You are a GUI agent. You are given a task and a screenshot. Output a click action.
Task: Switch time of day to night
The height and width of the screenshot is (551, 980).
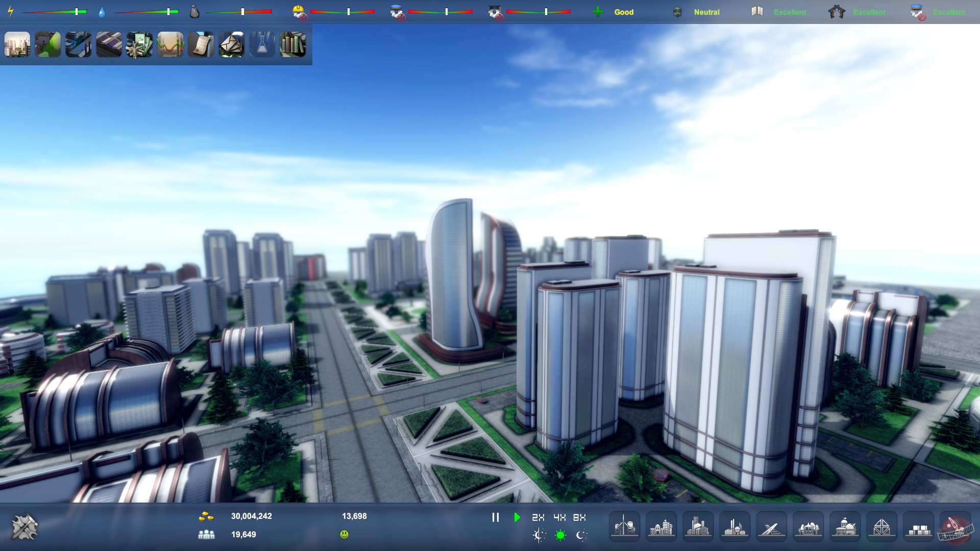click(581, 535)
